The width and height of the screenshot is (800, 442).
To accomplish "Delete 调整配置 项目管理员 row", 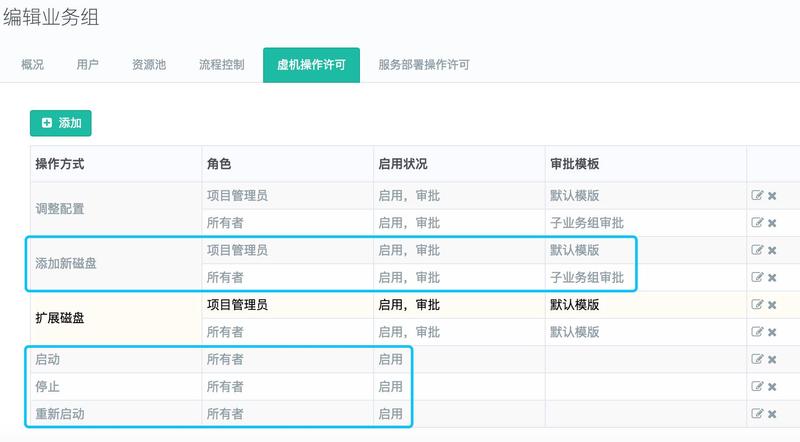I will coord(772,195).
